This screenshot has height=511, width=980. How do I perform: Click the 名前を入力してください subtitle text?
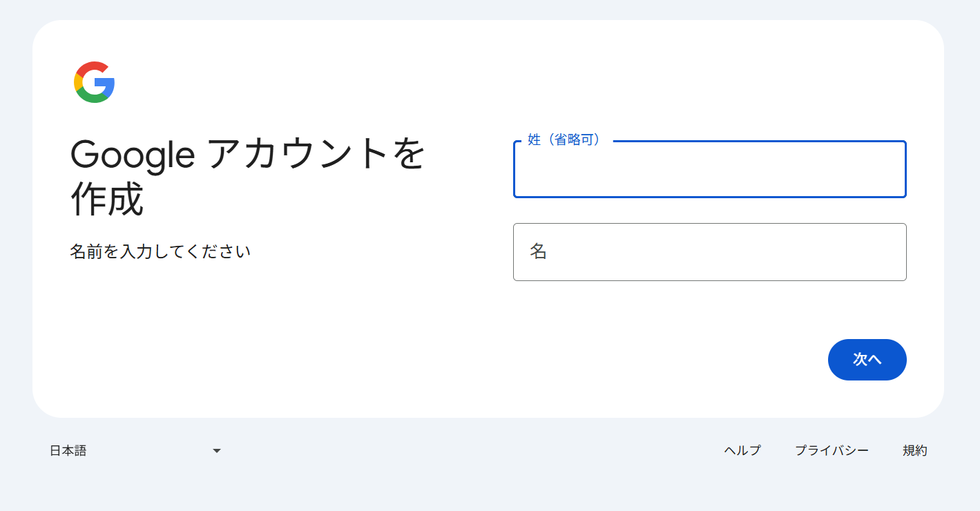[160, 251]
